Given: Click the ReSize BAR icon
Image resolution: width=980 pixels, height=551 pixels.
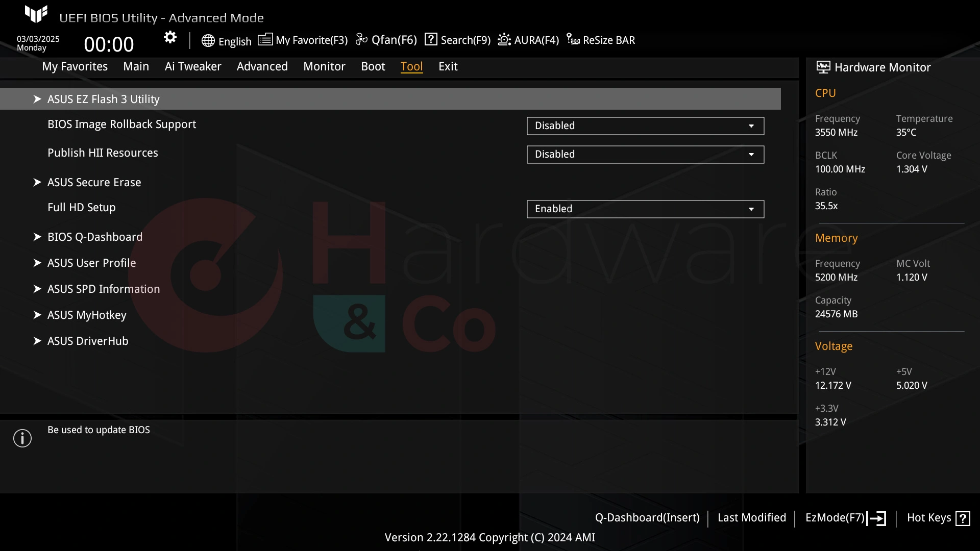Looking at the screenshot, I should click(x=573, y=39).
